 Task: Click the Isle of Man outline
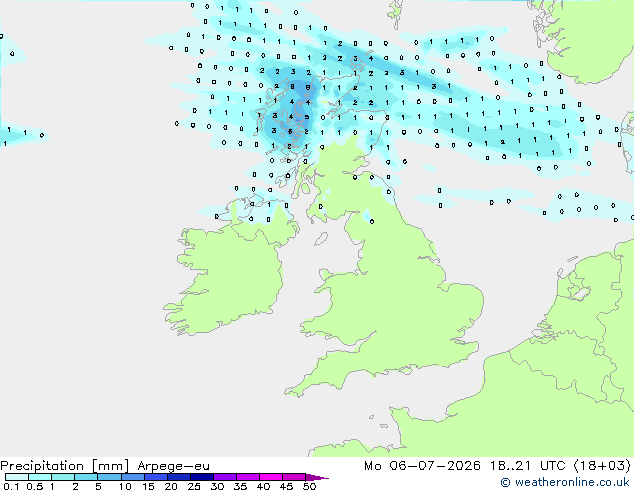(321, 239)
